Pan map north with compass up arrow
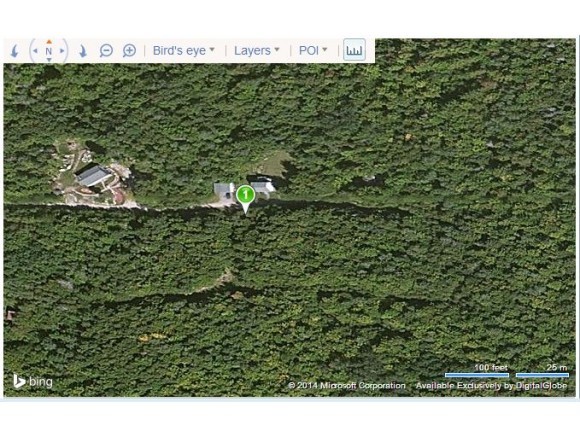Screen dimensions: 580x436 pyautogui.click(x=49, y=42)
